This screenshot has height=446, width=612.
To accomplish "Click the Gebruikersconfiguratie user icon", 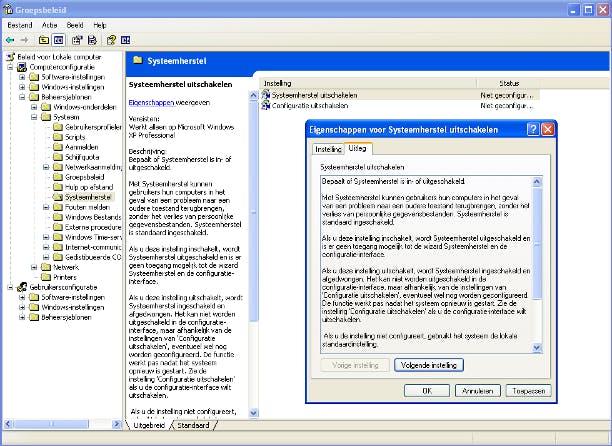I will tap(22, 287).
